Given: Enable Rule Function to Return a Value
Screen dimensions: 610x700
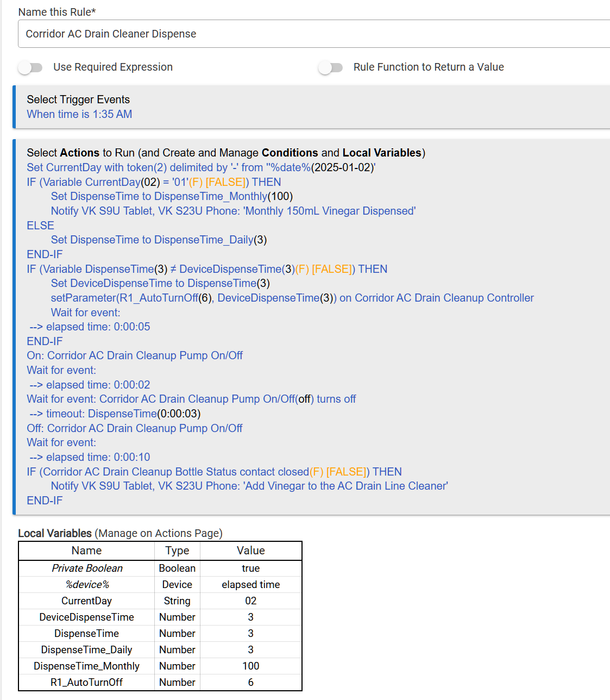Looking at the screenshot, I should [330, 67].
